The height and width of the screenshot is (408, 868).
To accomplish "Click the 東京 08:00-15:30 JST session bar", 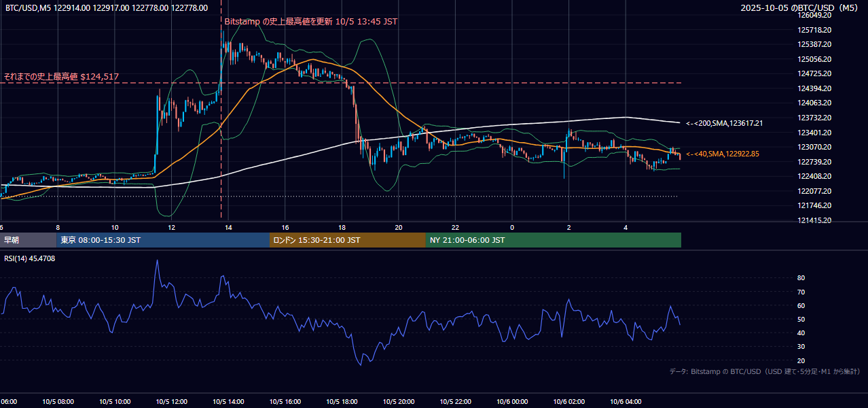I will tap(163, 240).
